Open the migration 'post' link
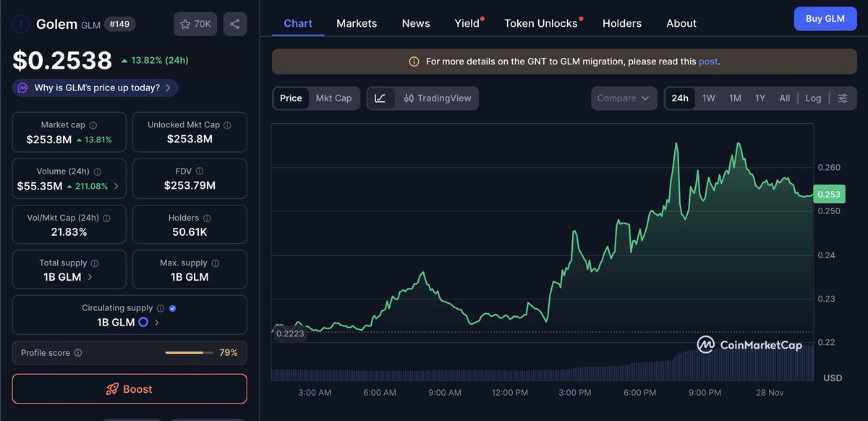 pyautogui.click(x=708, y=61)
